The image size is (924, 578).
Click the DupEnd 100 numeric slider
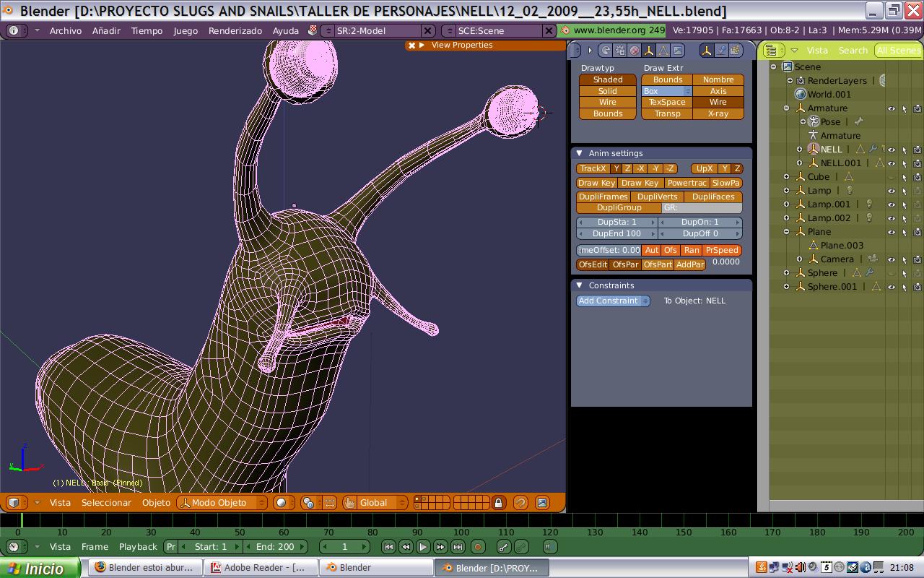click(x=617, y=233)
